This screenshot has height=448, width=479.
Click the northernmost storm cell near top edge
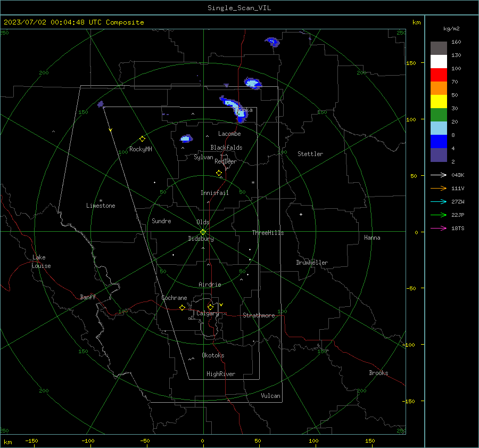coord(272,42)
